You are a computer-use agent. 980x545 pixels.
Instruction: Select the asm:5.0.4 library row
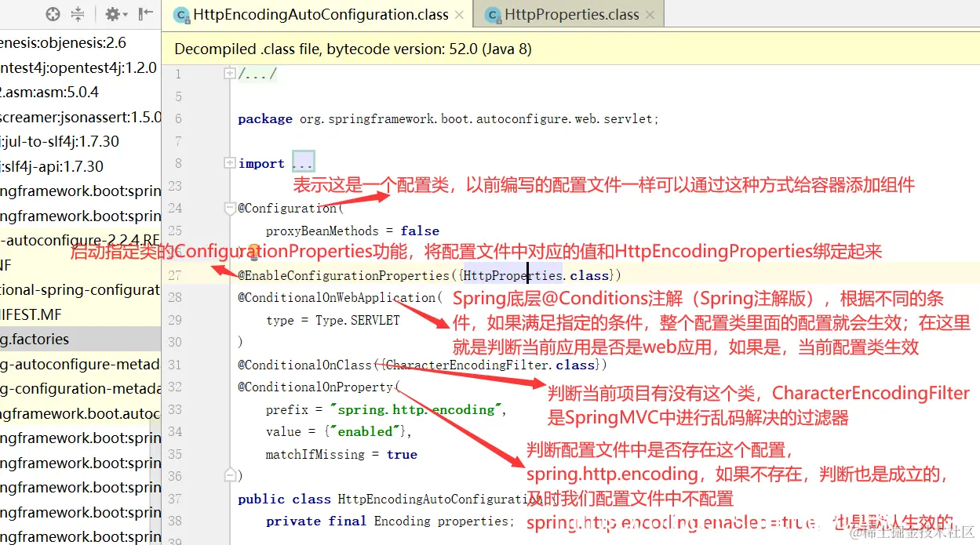click(78, 92)
